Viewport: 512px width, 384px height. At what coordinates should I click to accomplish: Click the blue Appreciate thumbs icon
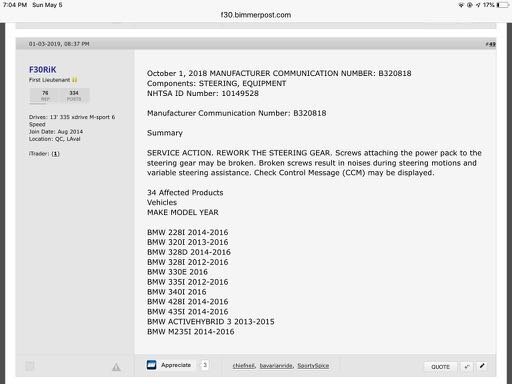tap(151, 365)
